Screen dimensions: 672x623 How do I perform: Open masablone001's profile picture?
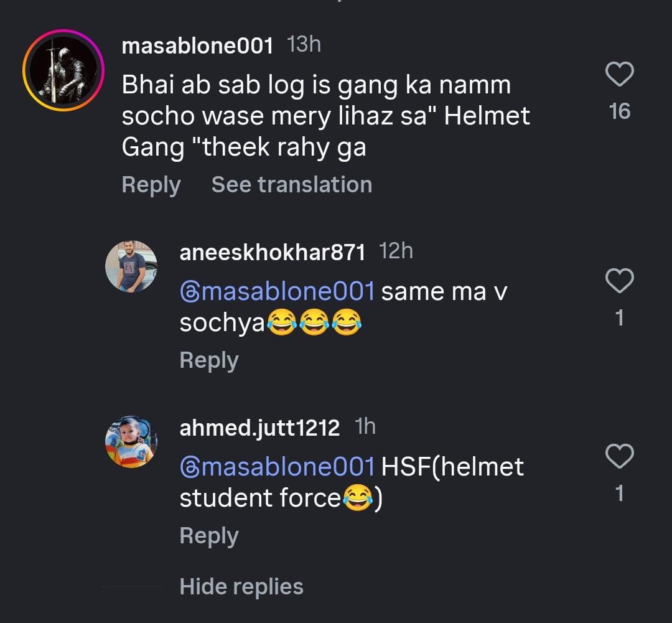63,70
